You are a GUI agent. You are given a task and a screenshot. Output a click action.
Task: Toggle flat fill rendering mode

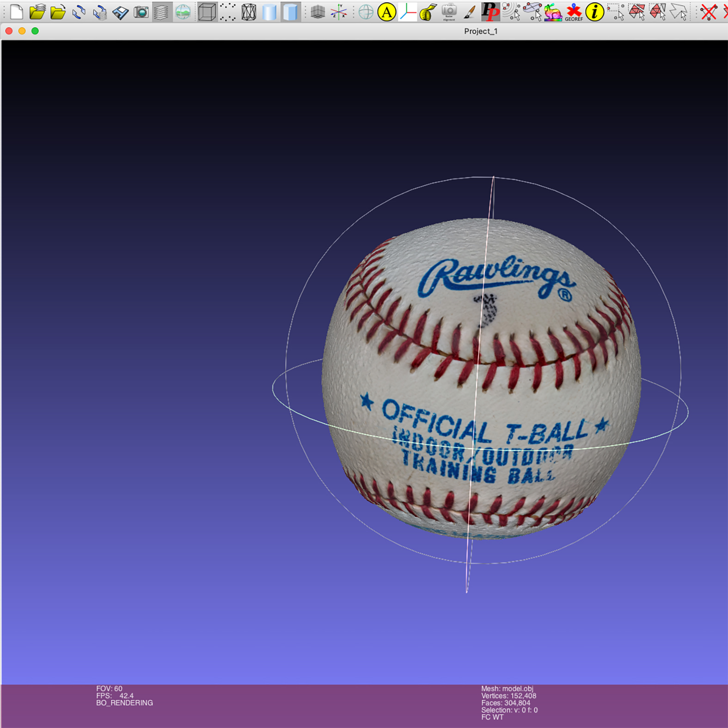click(290, 12)
